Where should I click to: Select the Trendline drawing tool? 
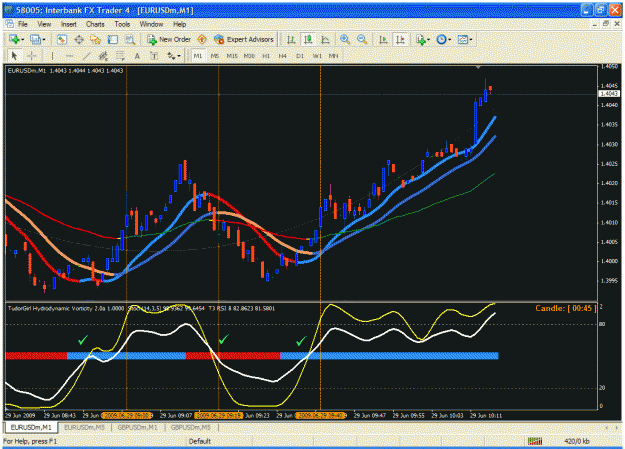tap(86, 56)
